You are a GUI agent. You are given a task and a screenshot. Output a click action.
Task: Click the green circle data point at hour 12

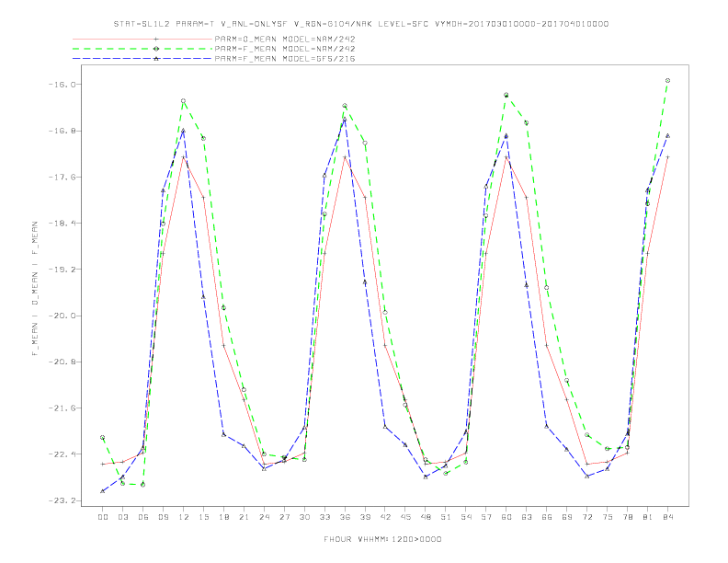pos(184,101)
